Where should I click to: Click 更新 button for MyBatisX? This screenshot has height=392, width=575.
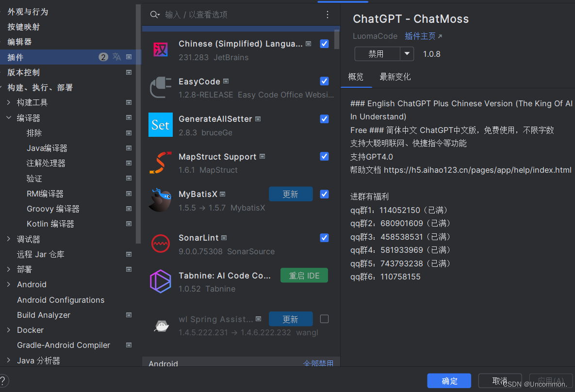(291, 194)
